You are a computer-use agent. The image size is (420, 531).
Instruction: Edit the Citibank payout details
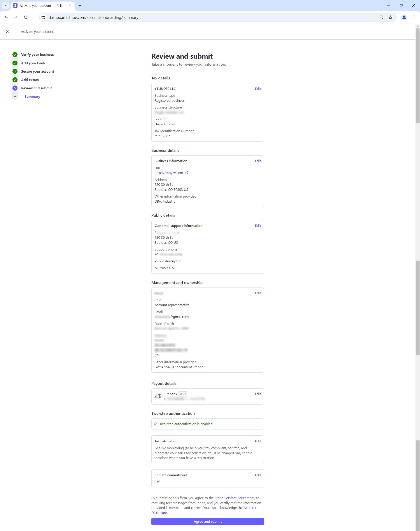(x=258, y=394)
